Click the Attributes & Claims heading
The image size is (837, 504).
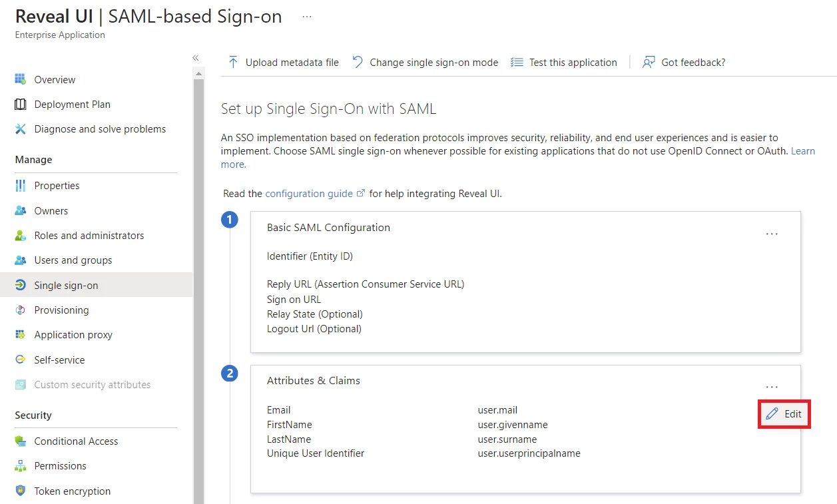[x=314, y=381]
